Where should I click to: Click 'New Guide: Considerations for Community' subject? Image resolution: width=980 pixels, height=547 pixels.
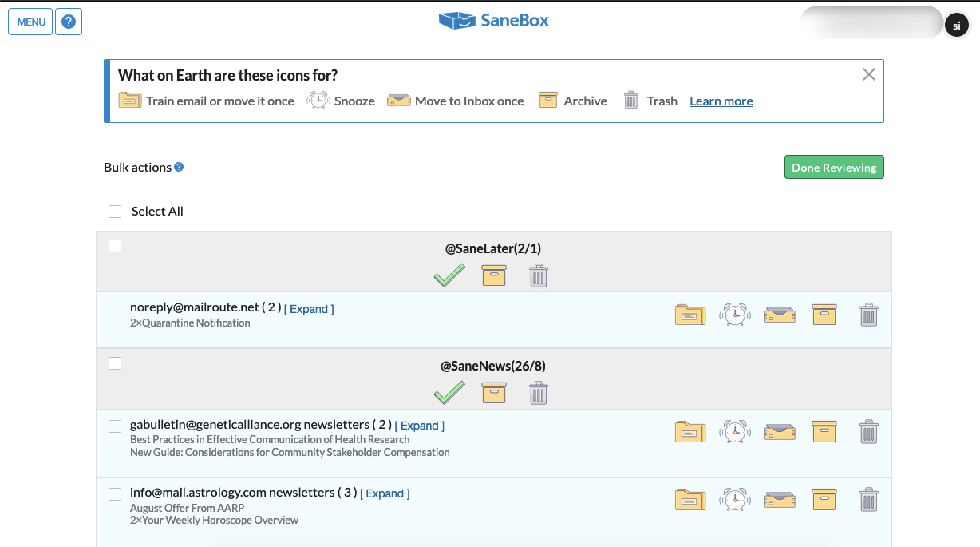click(290, 452)
